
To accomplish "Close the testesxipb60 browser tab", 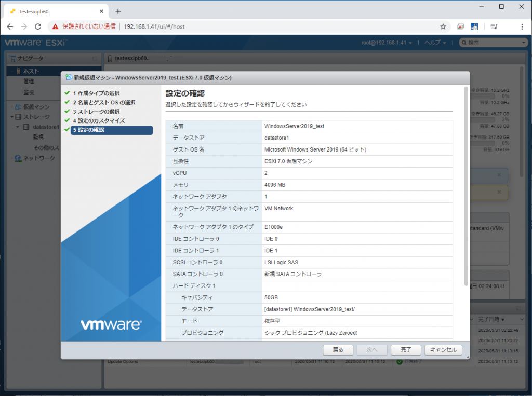I will [x=101, y=11].
